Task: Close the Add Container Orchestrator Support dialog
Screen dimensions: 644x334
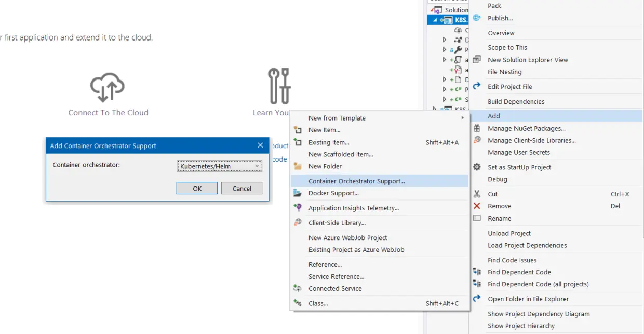Action: pyautogui.click(x=260, y=145)
